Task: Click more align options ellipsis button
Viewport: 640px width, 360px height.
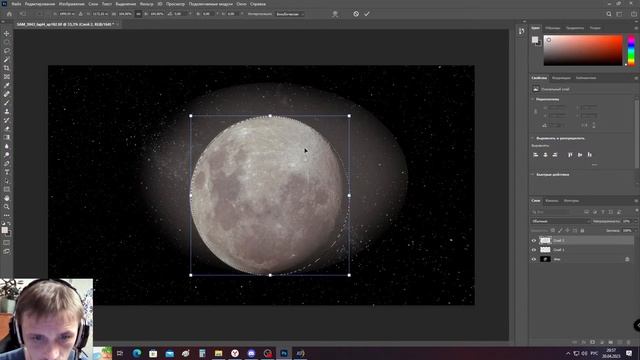Action: (595, 165)
